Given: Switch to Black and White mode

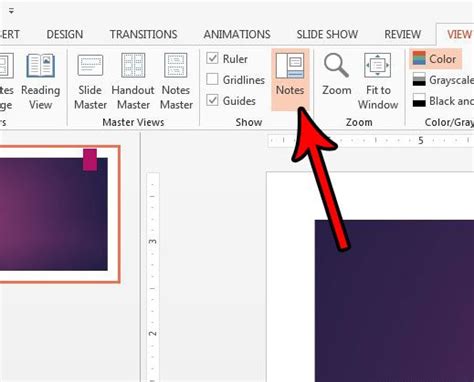Looking at the screenshot, I should [x=443, y=101].
